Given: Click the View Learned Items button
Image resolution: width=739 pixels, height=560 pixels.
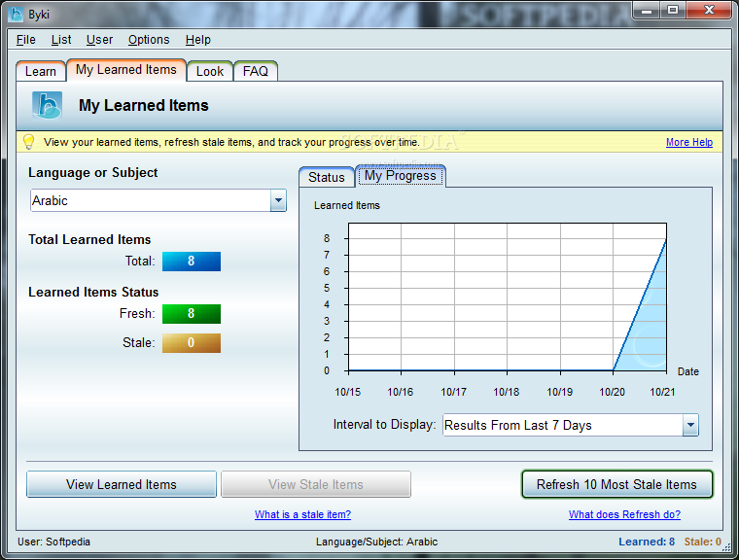Looking at the screenshot, I should tap(122, 484).
